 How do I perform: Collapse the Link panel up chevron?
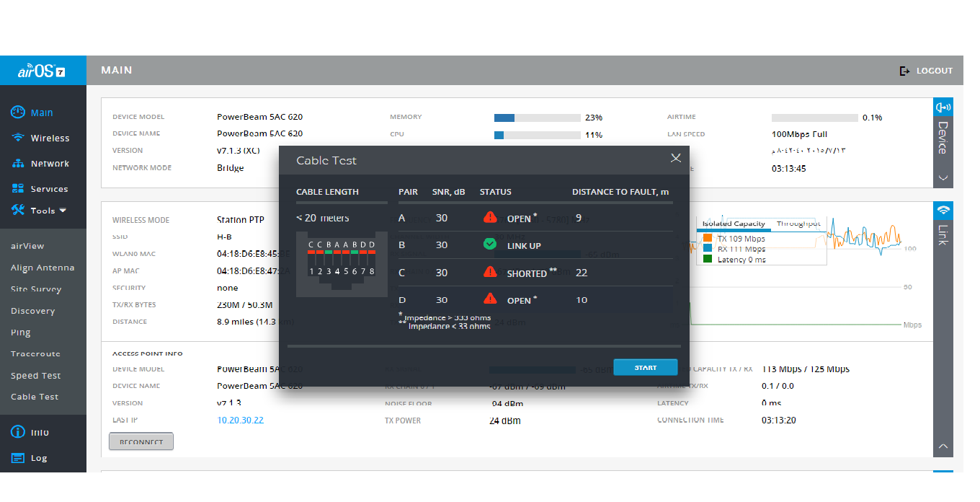[x=943, y=446]
